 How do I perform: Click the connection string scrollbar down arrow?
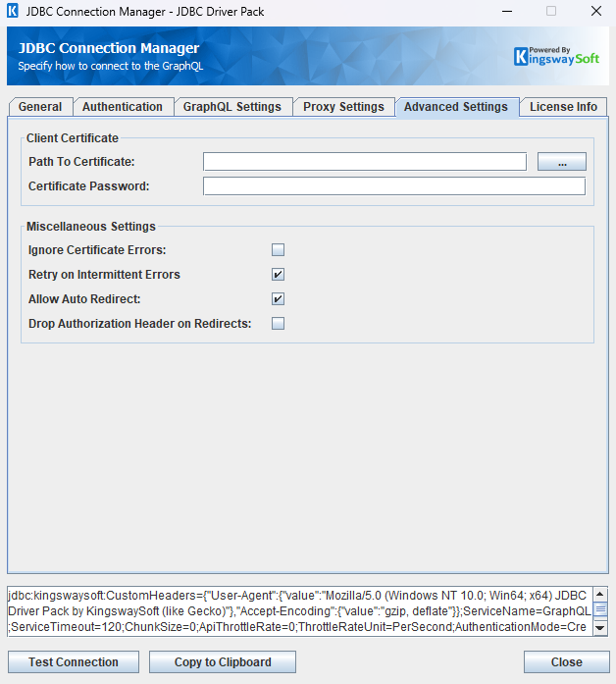coord(600,628)
